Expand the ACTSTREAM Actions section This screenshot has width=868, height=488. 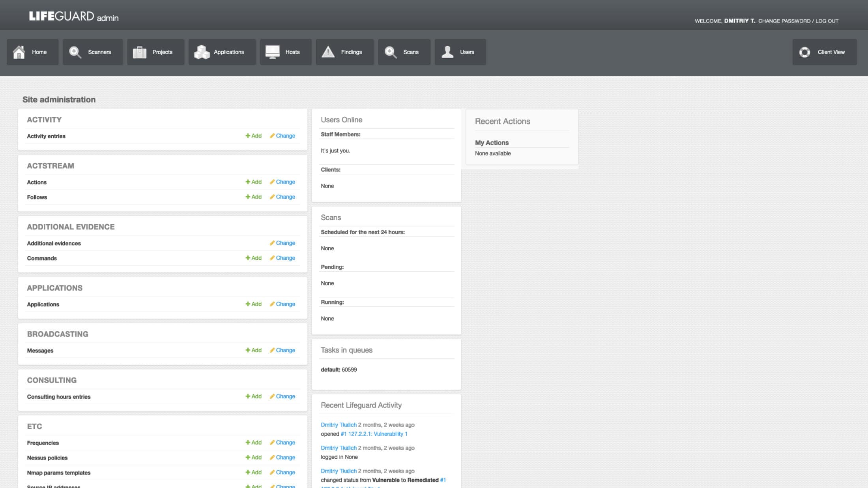click(37, 182)
